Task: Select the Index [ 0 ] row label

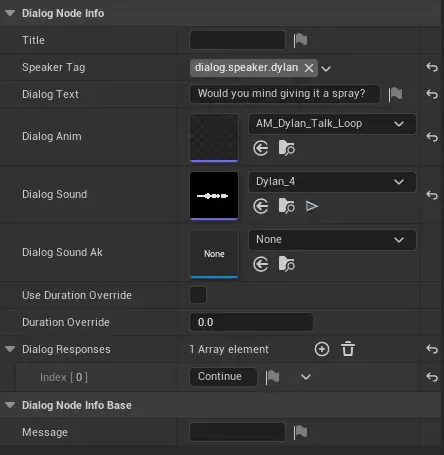Action: coord(64,377)
